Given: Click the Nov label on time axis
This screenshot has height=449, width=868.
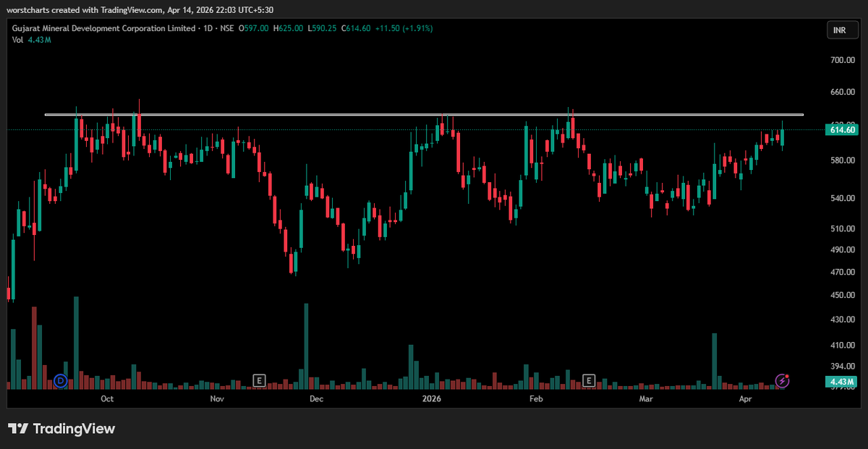Looking at the screenshot, I should click(216, 398).
